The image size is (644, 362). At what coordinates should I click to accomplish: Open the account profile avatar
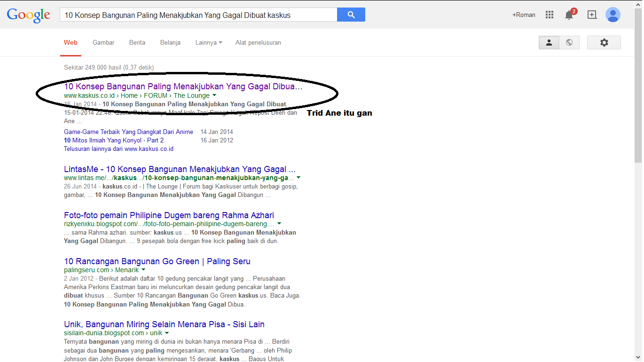click(613, 15)
